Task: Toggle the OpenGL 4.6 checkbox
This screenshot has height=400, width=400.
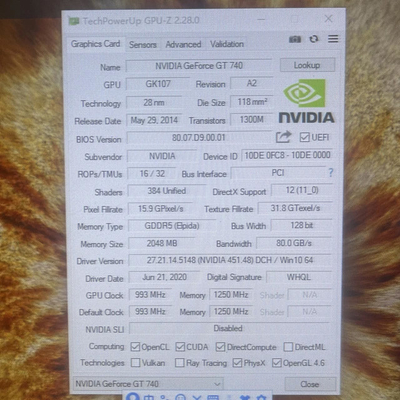Action: pyautogui.click(x=277, y=363)
